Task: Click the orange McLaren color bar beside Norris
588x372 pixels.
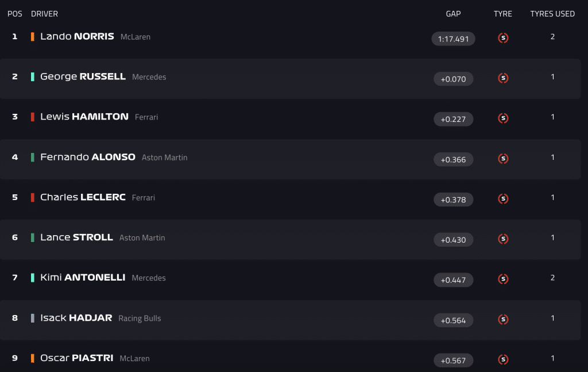Action: click(x=33, y=36)
